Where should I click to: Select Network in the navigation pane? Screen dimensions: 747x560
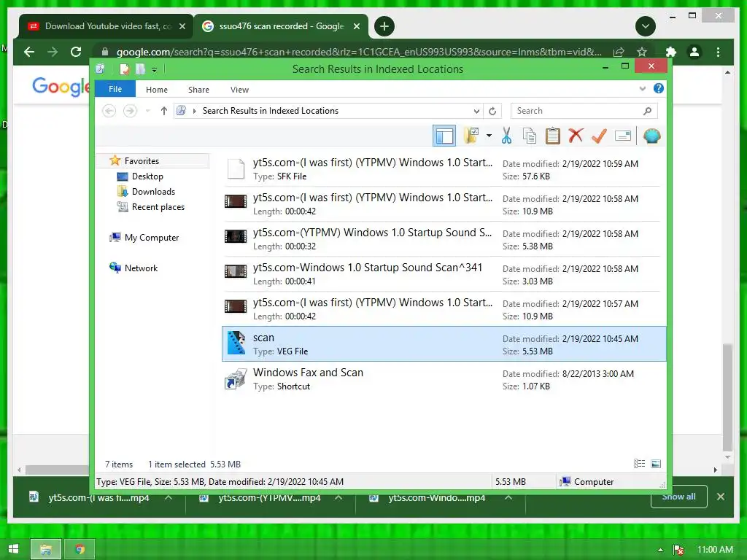pyautogui.click(x=141, y=268)
